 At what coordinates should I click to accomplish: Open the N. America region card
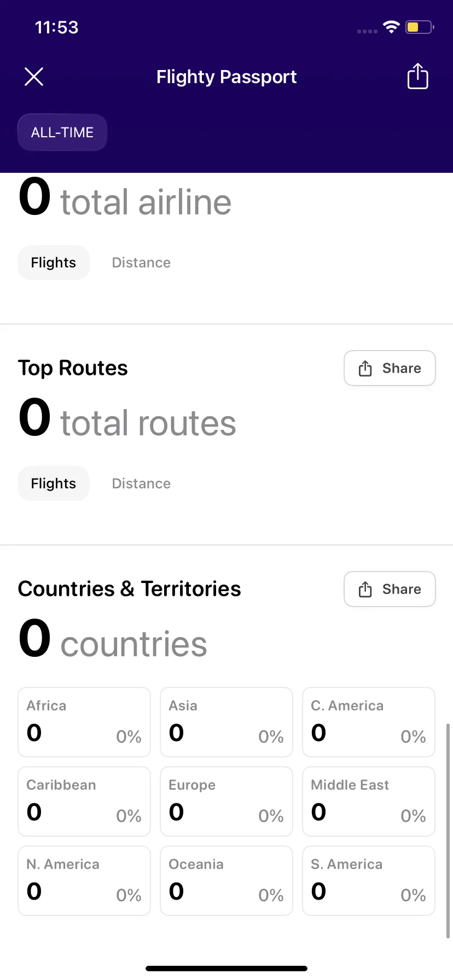click(x=84, y=881)
